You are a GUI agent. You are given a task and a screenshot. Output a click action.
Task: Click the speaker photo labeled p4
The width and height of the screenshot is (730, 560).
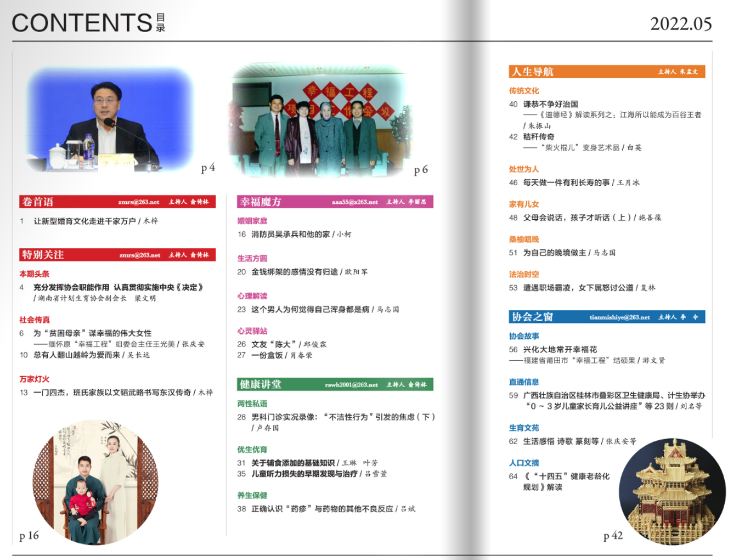109,120
